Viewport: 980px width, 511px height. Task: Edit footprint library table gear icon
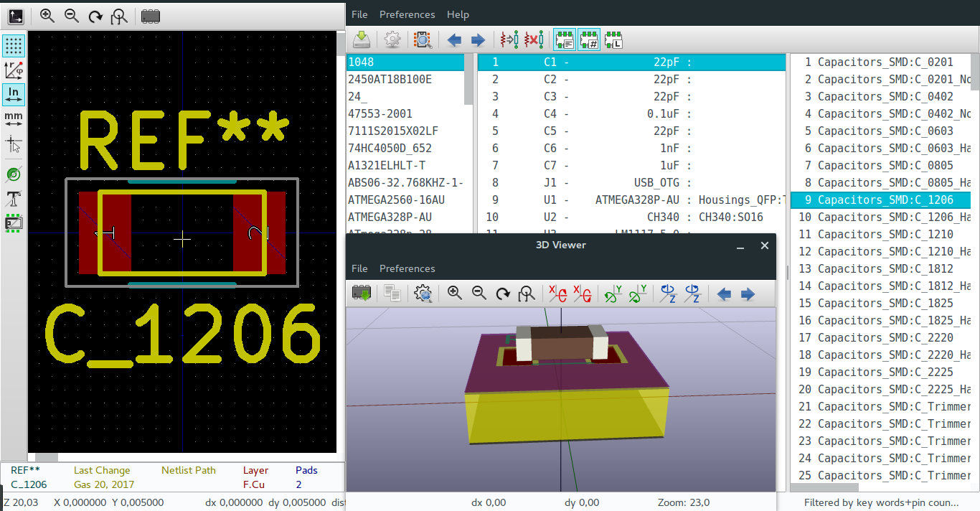392,39
